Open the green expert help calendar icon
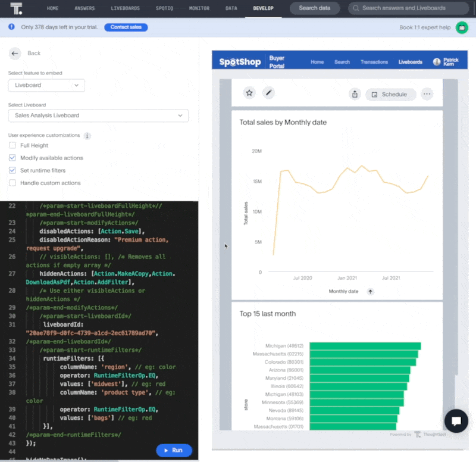Viewport: 476px width, 462px height. pos(462,27)
